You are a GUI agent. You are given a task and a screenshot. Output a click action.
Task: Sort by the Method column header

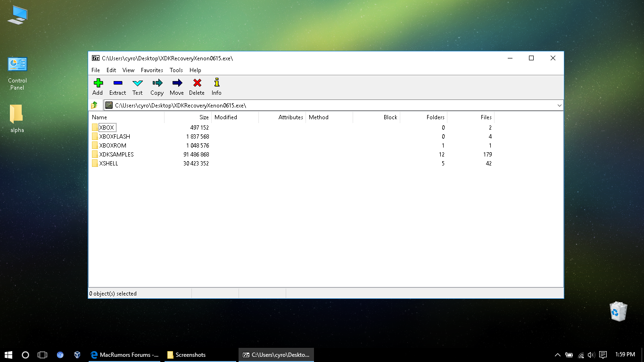[329, 117]
